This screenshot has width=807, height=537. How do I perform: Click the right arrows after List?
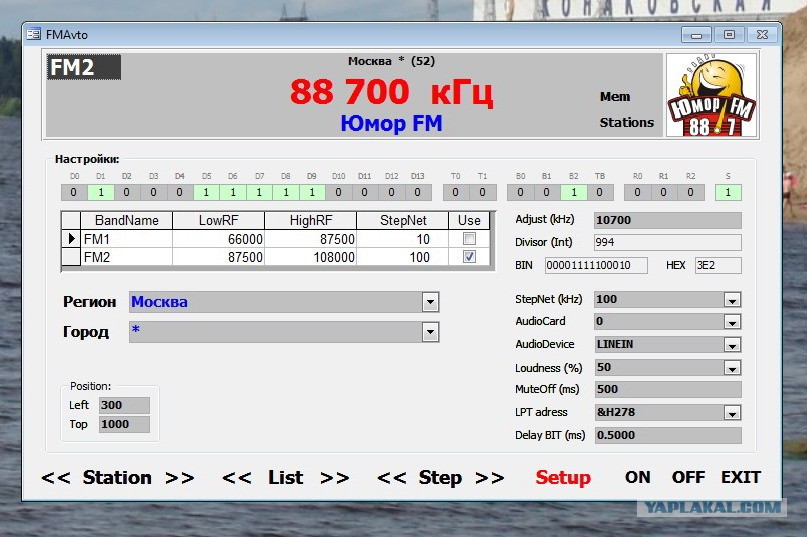[x=335, y=478]
